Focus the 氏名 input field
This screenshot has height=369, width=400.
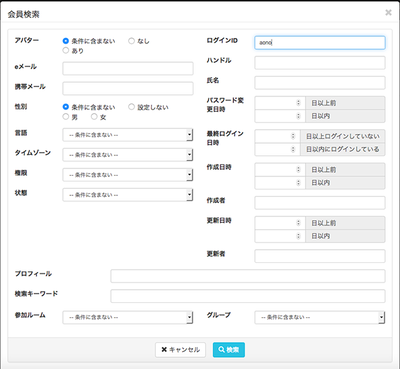pos(320,83)
